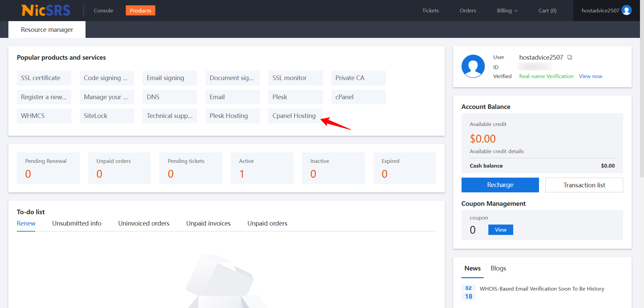Open Document signing product
Screen dimensions: 644x308
[x=233, y=78]
